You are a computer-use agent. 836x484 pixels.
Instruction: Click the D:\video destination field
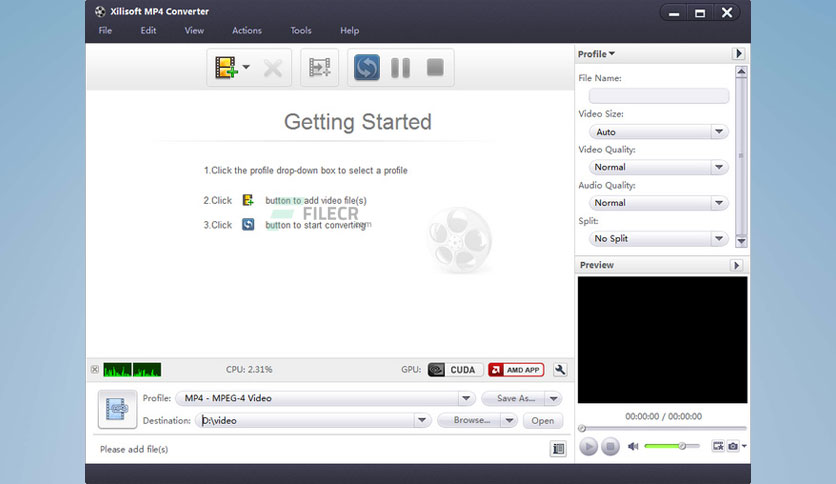pos(305,421)
